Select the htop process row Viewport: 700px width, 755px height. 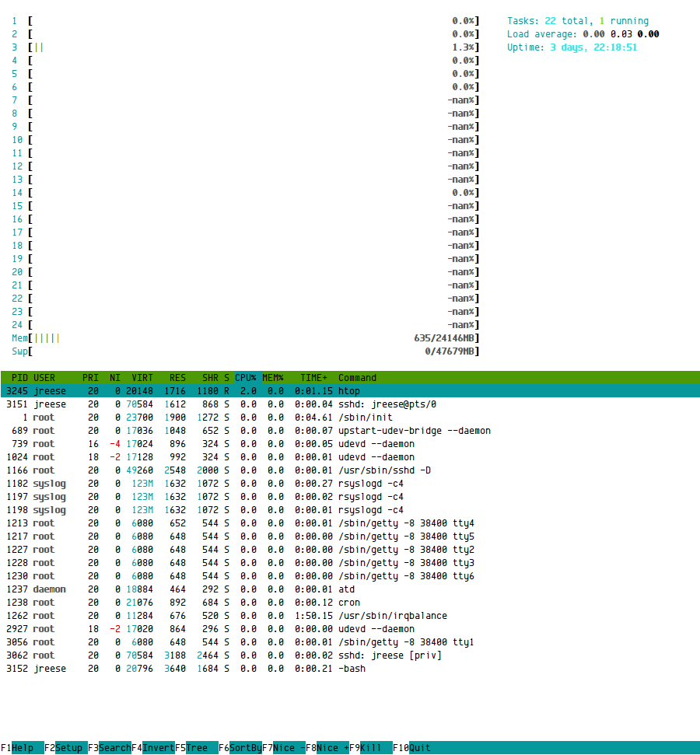(x=350, y=391)
